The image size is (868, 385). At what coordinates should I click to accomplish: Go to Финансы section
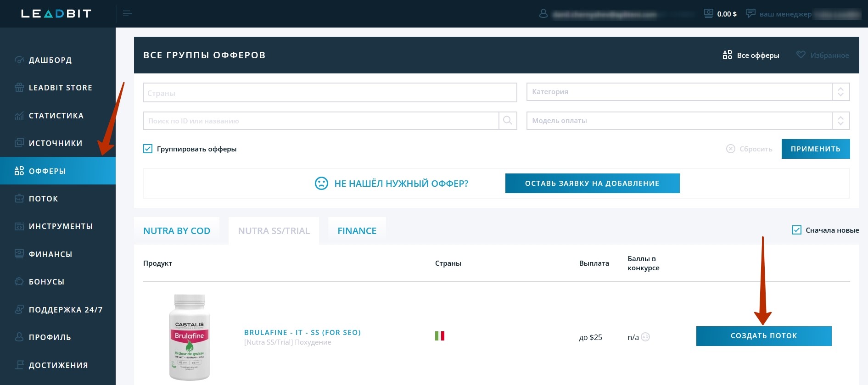[x=58, y=254]
